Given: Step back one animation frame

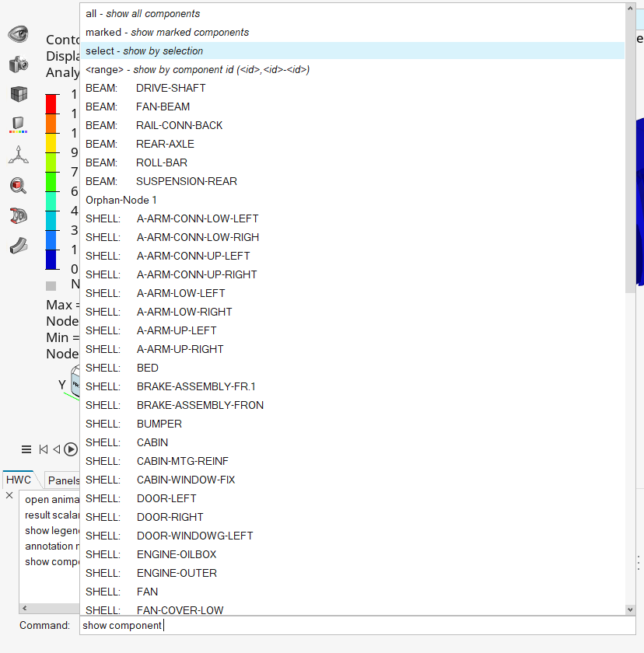Looking at the screenshot, I should pos(56,449).
